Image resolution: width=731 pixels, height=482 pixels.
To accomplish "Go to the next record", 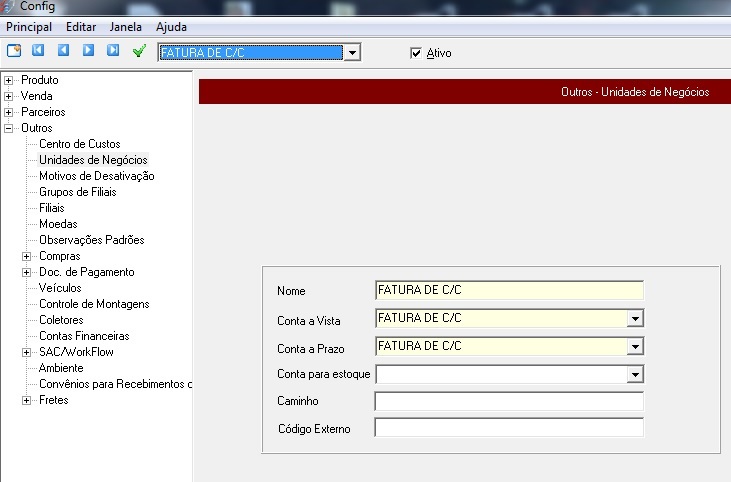I will point(88,50).
